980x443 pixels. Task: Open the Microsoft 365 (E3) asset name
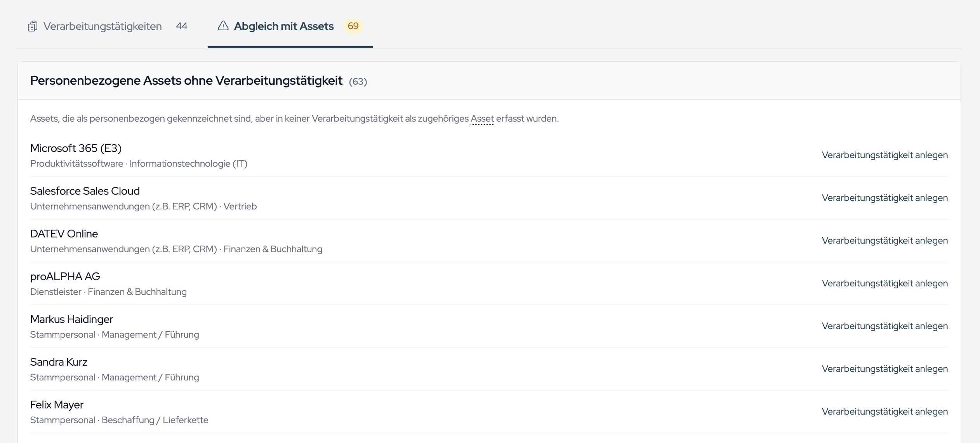point(76,148)
